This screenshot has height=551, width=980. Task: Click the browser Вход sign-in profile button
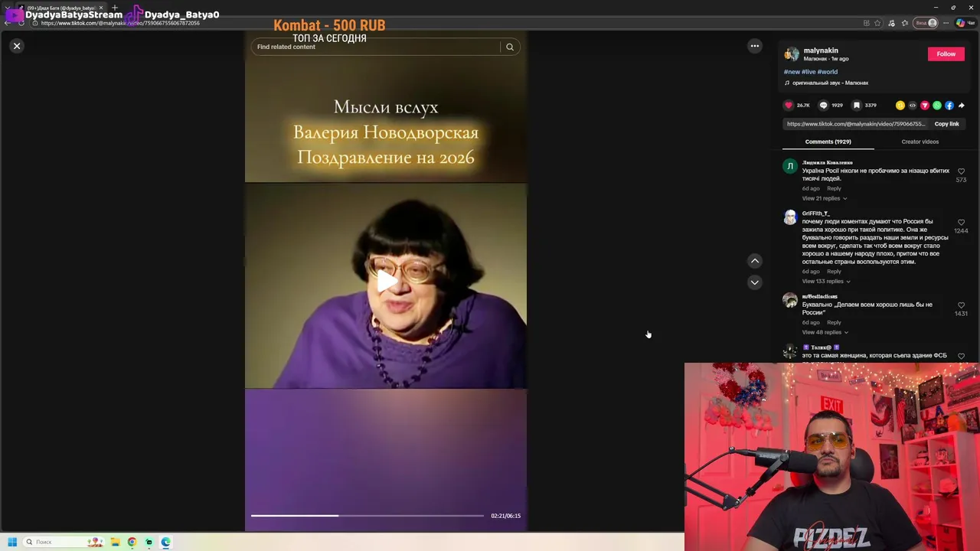pos(926,23)
